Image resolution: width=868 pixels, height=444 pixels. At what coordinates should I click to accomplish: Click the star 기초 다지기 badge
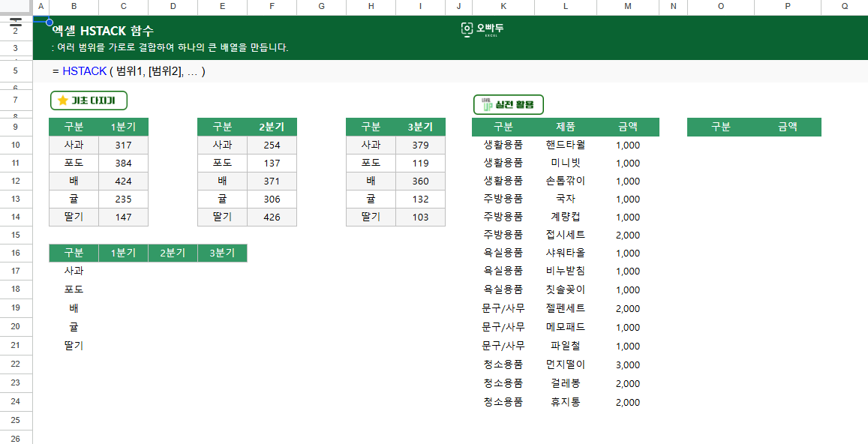(x=89, y=100)
